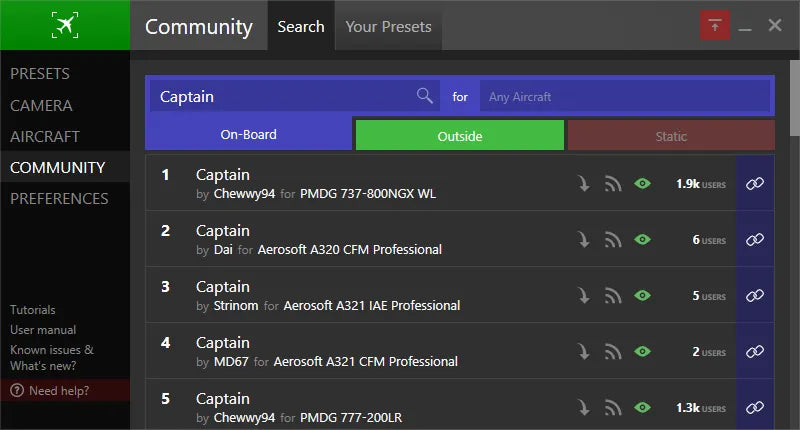This screenshot has height=430, width=800.
Task: Toggle eye icon for PMDG 737-800NGX preset
Action: 643,183
